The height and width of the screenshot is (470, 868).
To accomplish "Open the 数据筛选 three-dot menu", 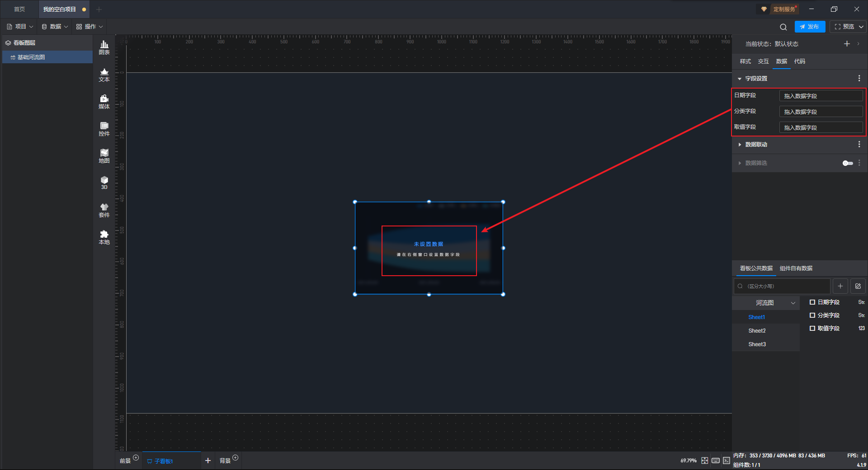I will [859, 163].
